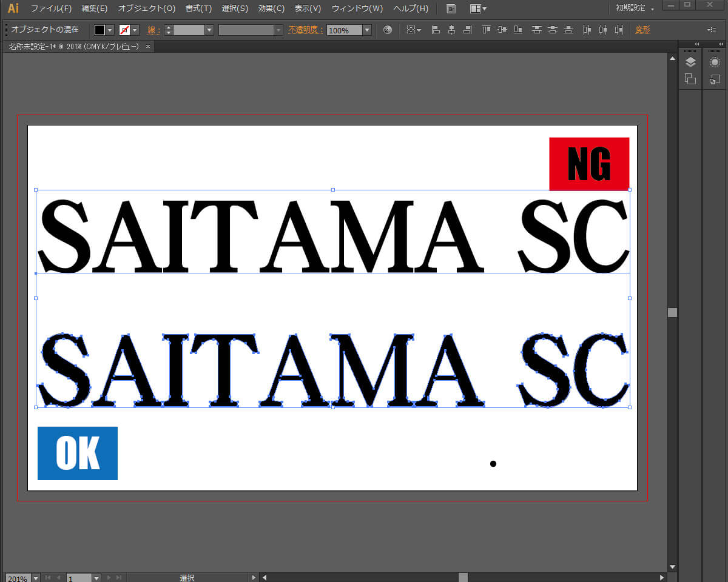Go to last artboard arrow
The image size is (728, 582).
(119, 578)
